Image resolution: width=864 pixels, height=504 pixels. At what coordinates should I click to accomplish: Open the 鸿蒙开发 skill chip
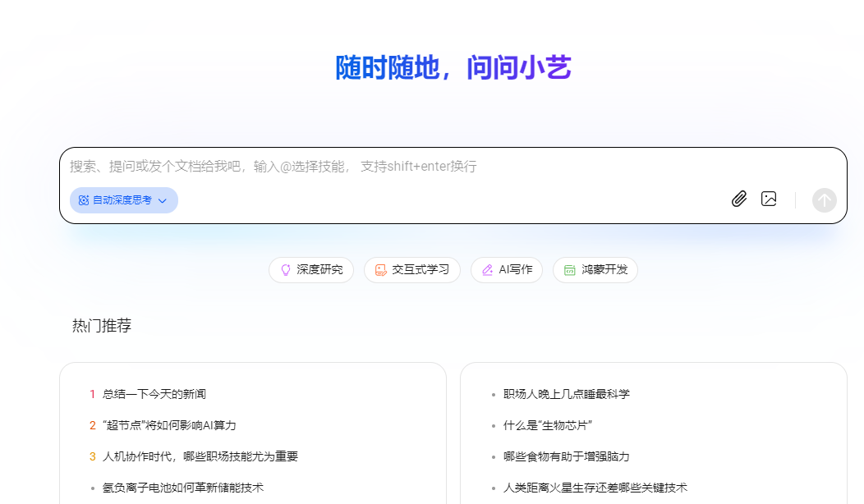(x=595, y=270)
